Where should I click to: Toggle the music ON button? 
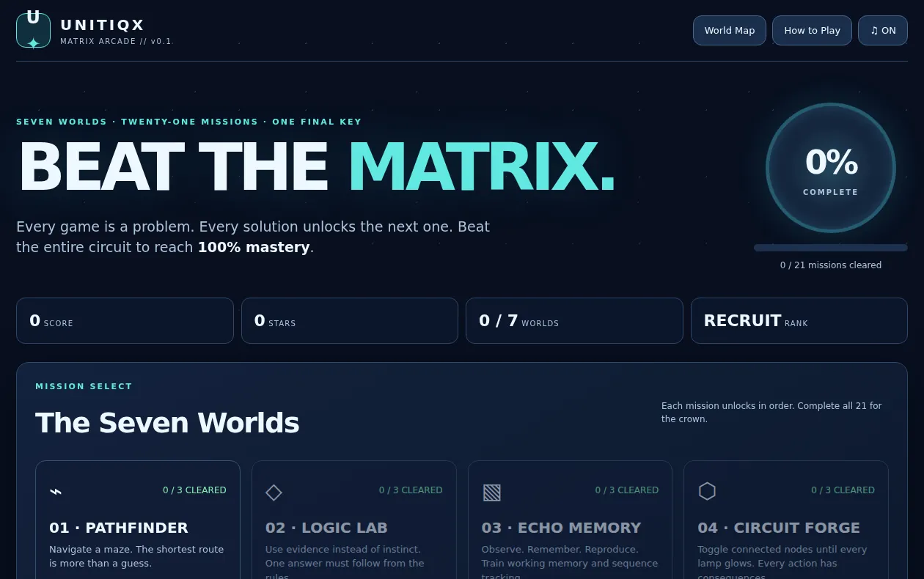[883, 31]
